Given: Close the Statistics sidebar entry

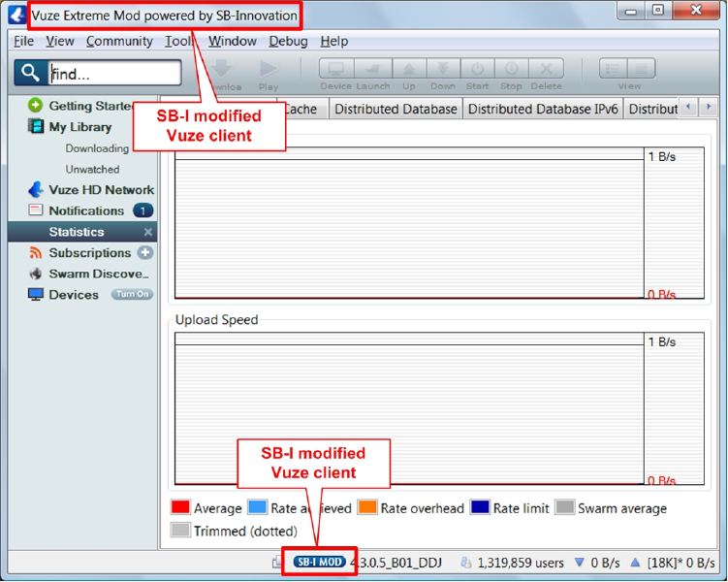Looking at the screenshot, I should 148,232.
